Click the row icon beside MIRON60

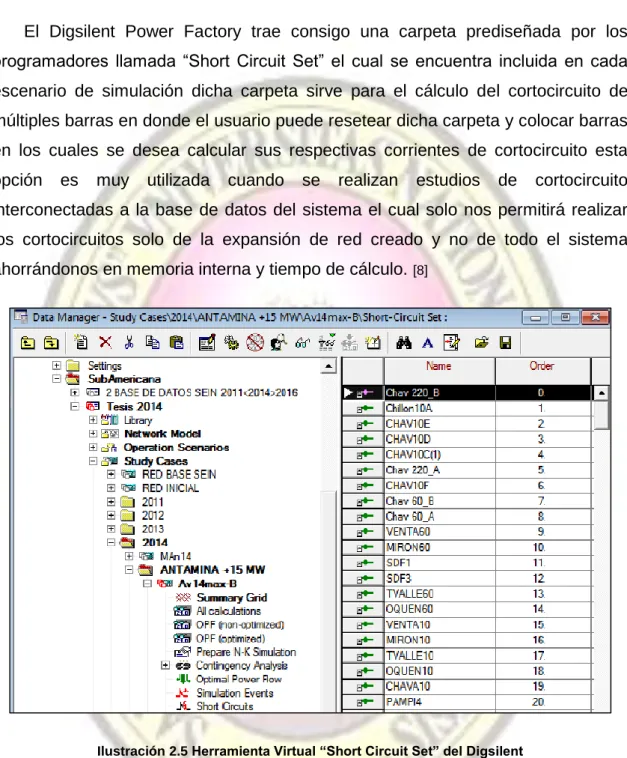365,548
